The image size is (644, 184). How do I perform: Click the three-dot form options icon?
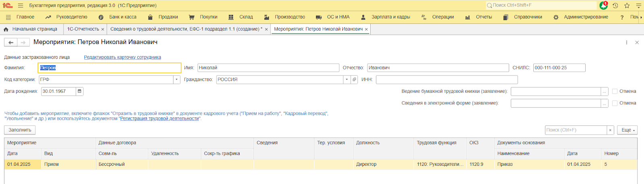(626, 42)
